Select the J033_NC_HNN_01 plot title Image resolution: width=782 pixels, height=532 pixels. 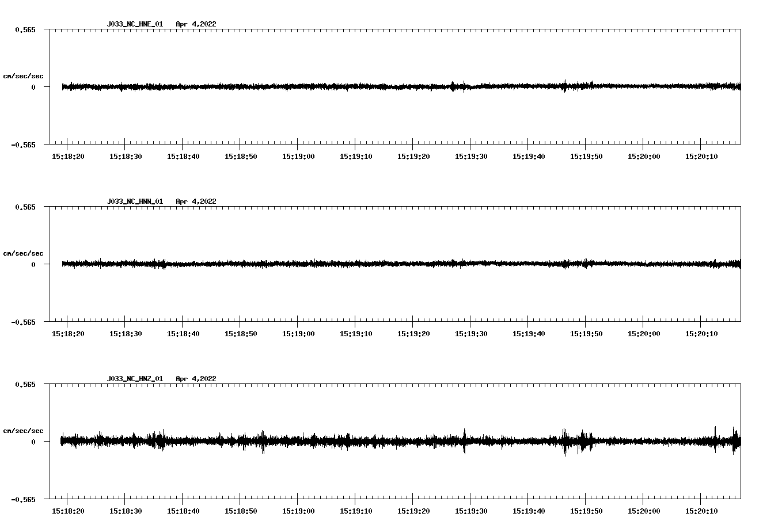click(x=135, y=202)
